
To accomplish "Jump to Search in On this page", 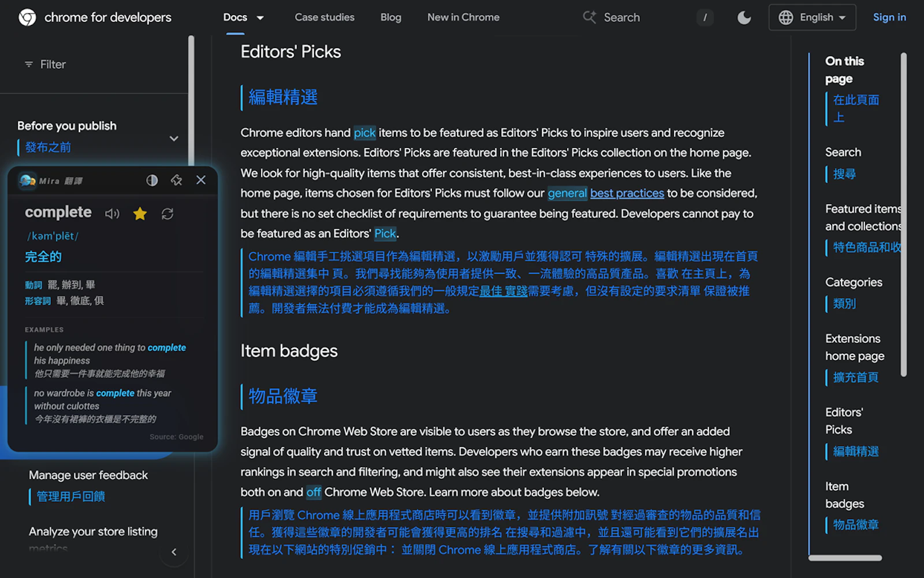I will coord(843,152).
